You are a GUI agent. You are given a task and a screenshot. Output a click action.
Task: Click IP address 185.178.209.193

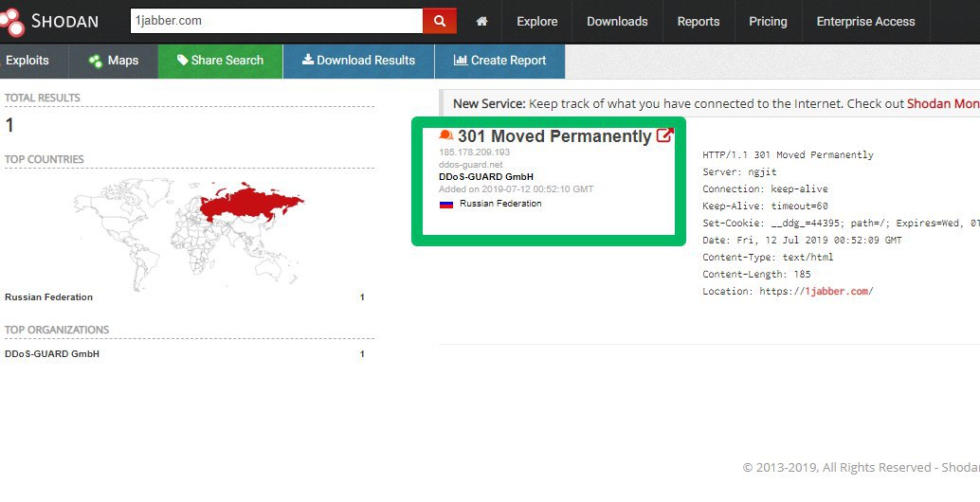point(475,152)
